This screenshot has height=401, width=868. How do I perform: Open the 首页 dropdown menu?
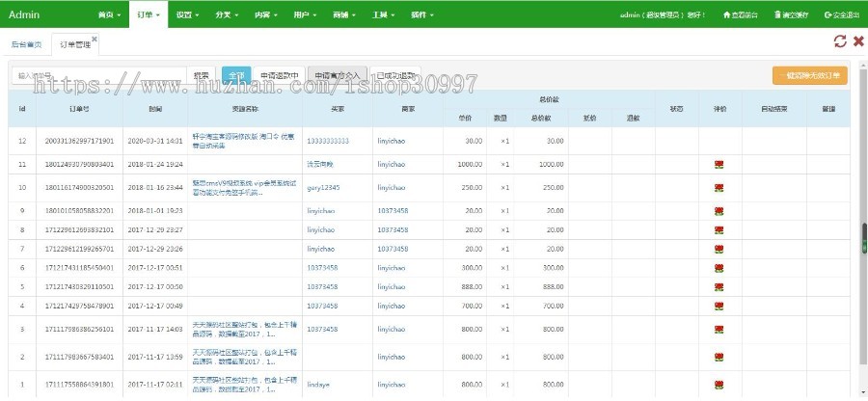pyautogui.click(x=109, y=14)
